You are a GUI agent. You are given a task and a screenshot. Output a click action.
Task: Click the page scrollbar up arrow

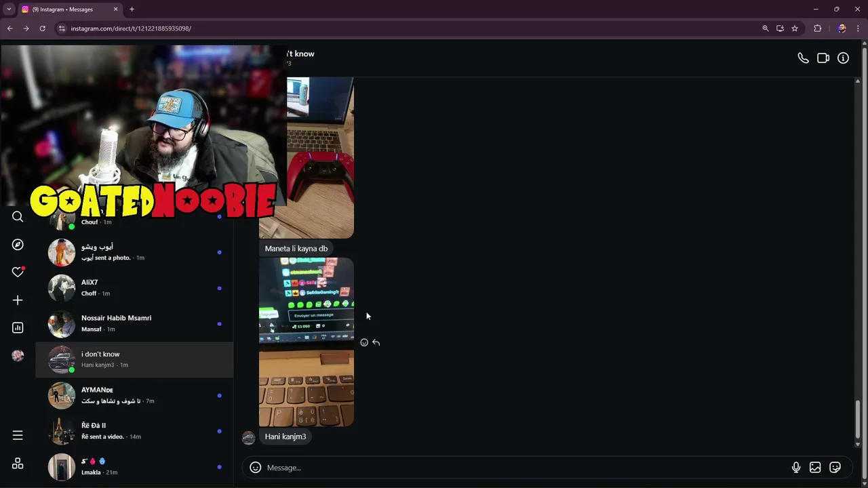coord(864,44)
